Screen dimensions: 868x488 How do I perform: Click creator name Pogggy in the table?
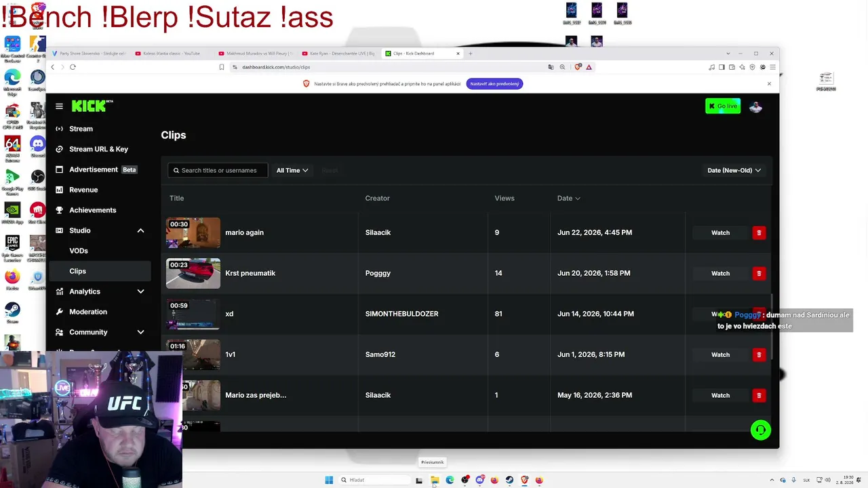pyautogui.click(x=378, y=273)
